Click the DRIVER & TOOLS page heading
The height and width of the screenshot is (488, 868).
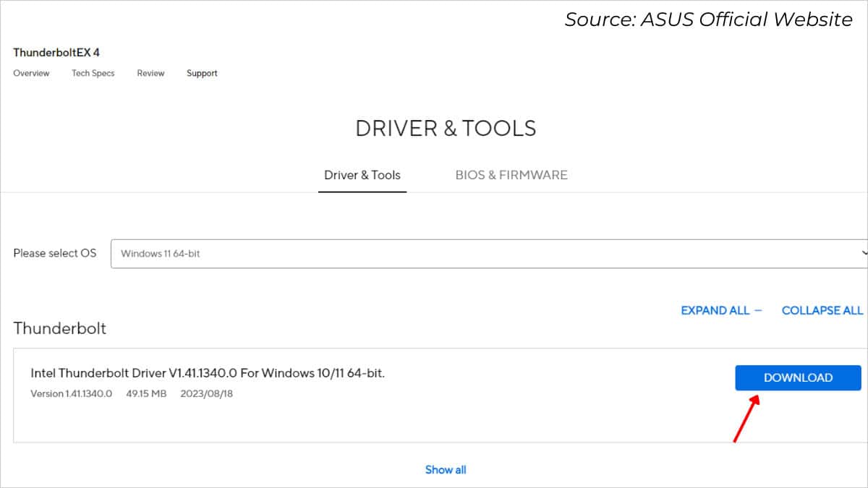(446, 128)
